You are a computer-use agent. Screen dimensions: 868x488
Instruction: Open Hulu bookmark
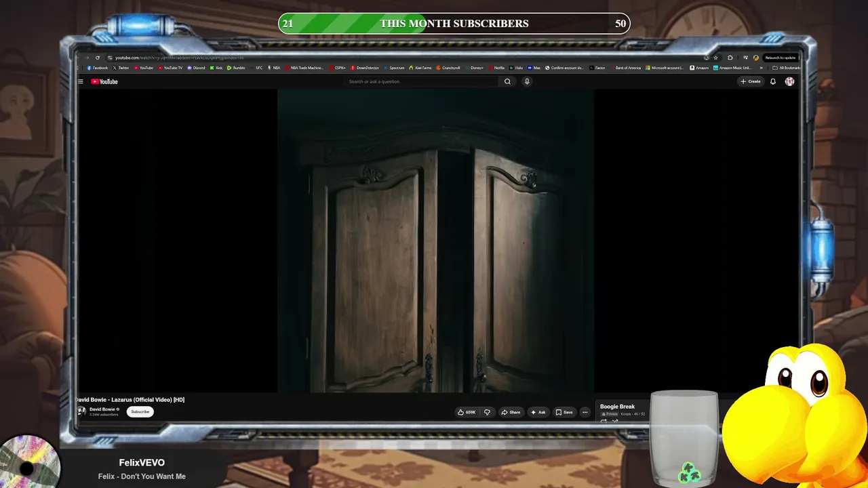point(515,68)
